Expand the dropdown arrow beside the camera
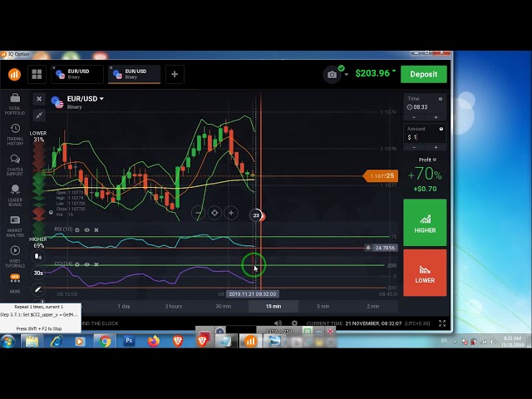This screenshot has height=399, width=532. pyautogui.click(x=346, y=75)
